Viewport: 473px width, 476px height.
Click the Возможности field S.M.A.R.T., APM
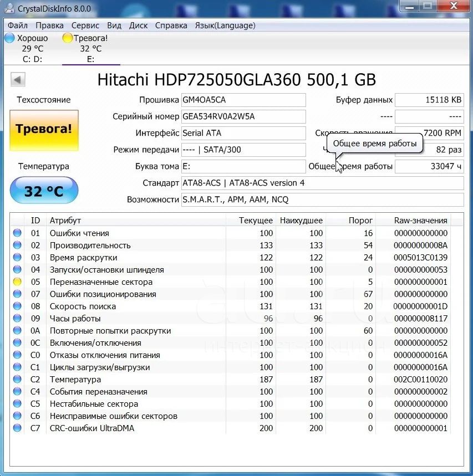coord(322,199)
